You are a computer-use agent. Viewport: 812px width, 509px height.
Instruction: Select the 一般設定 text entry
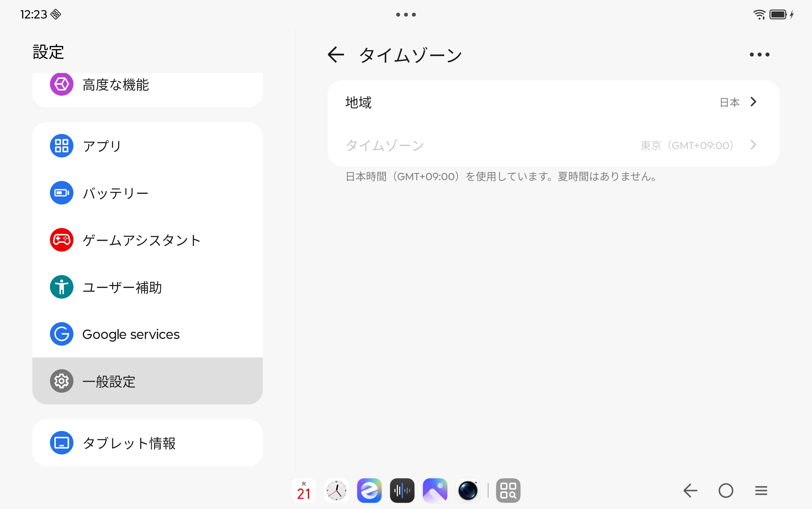[109, 381]
